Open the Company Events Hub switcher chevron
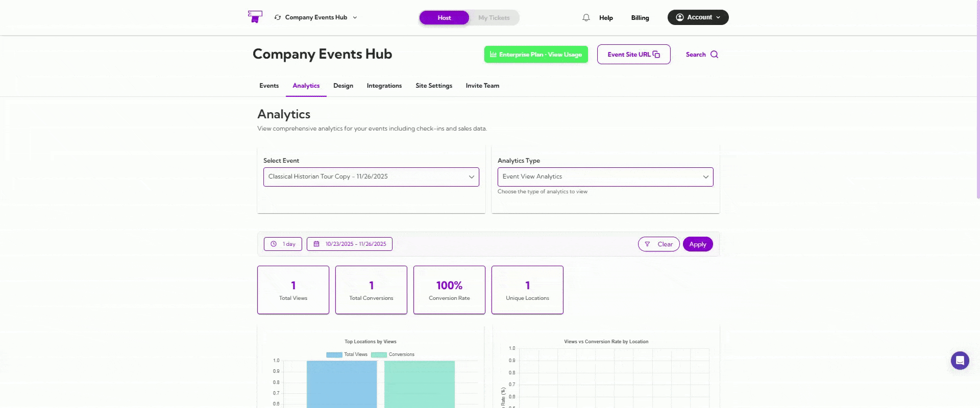 [355, 17]
